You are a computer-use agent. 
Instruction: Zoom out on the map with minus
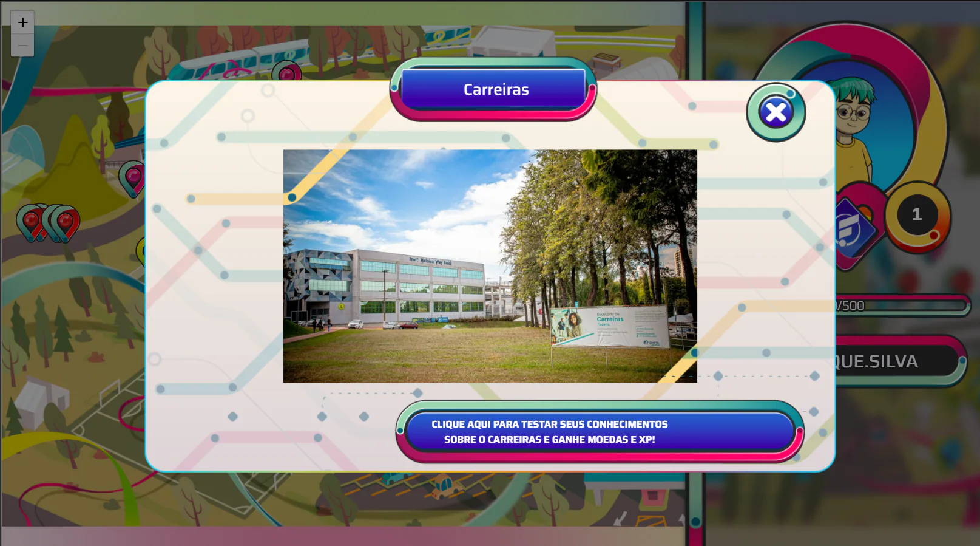[22, 46]
